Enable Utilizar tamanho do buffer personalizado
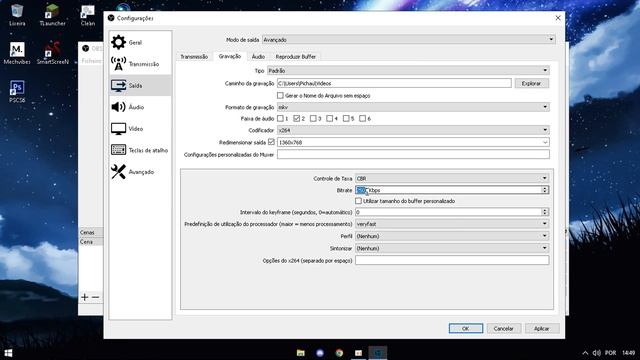Image resolution: width=640 pixels, height=360 pixels. [358, 201]
